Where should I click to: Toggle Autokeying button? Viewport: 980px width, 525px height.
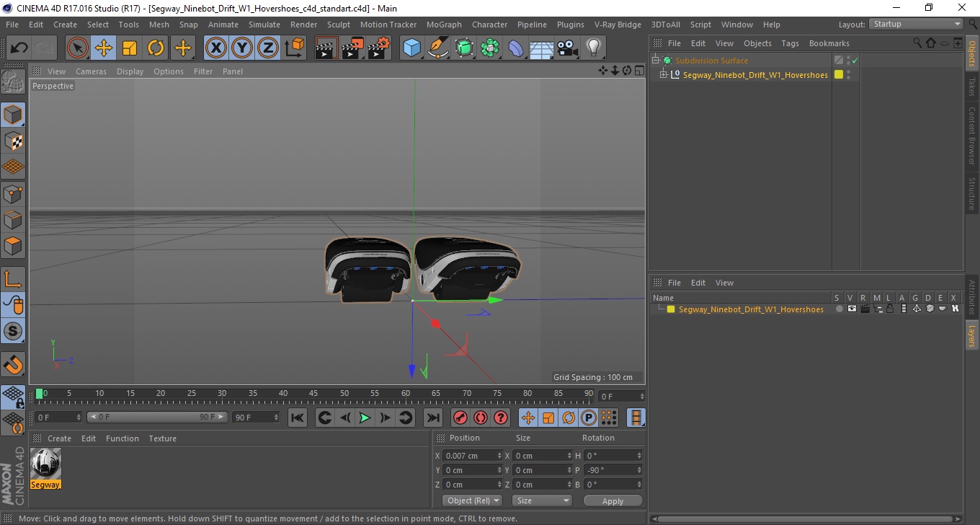point(480,418)
